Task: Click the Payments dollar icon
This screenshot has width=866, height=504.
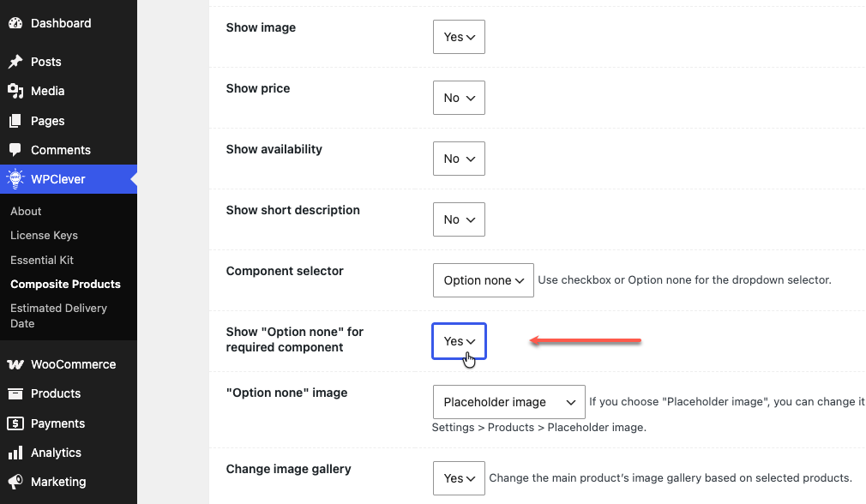Action: (15, 423)
